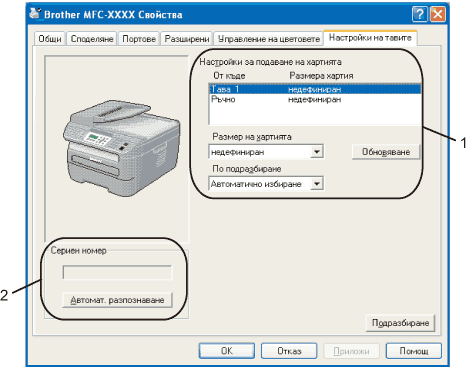This screenshot has width=468, height=367.
Task: Open the По подразбиране source dropdown
Action: coord(266,184)
